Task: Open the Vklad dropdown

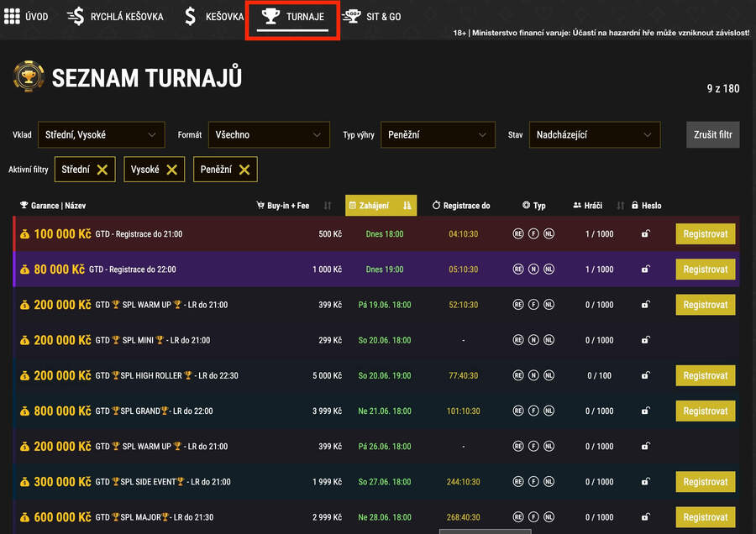Action: tap(102, 135)
